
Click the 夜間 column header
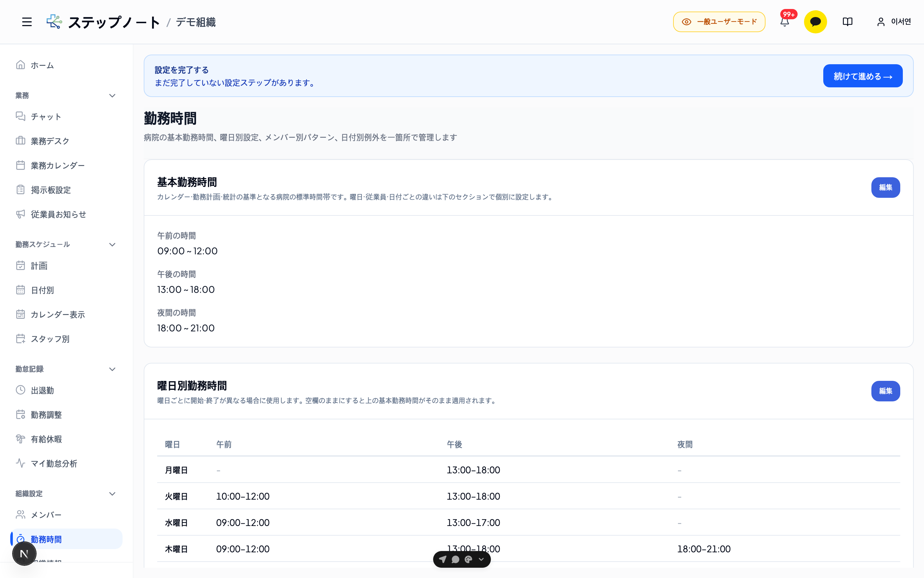pos(685,444)
